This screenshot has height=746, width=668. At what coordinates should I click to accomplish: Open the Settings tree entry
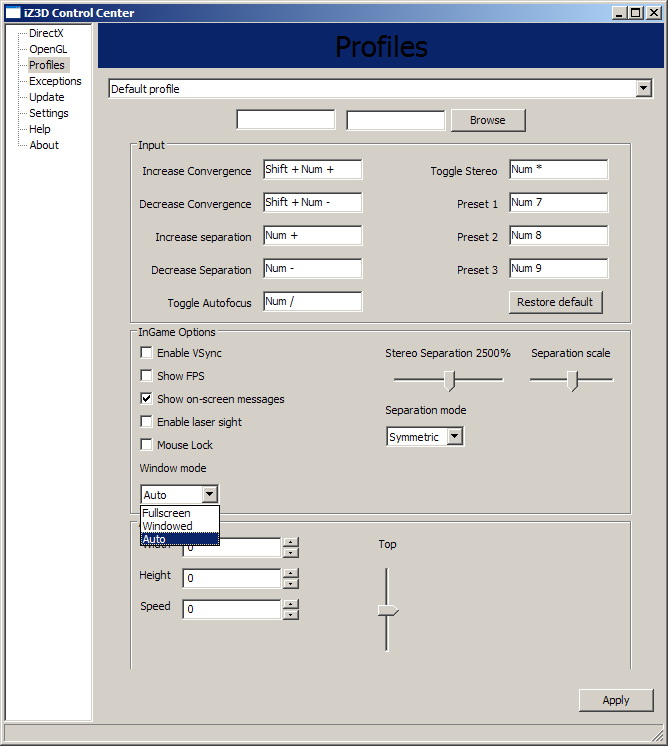point(49,113)
